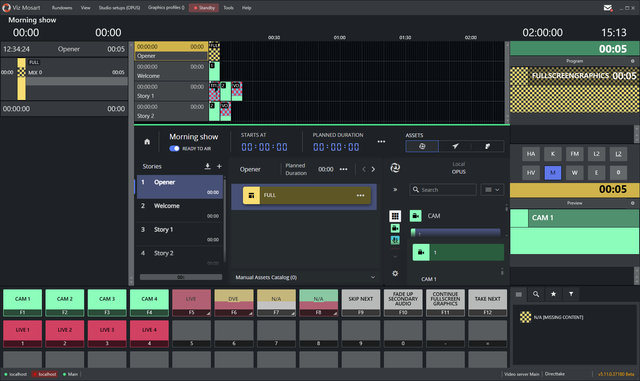Click the grid view icon in assets sidebar
The width and height of the screenshot is (640, 381).
395,216
